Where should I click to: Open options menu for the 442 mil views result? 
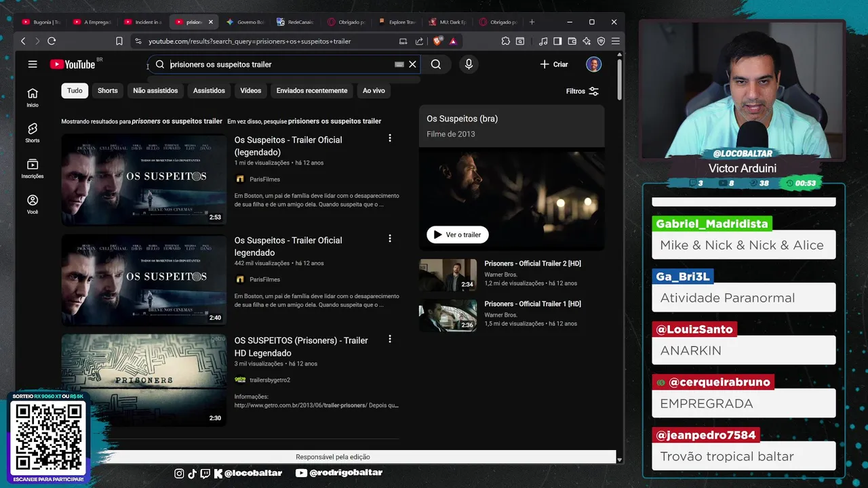coord(390,239)
